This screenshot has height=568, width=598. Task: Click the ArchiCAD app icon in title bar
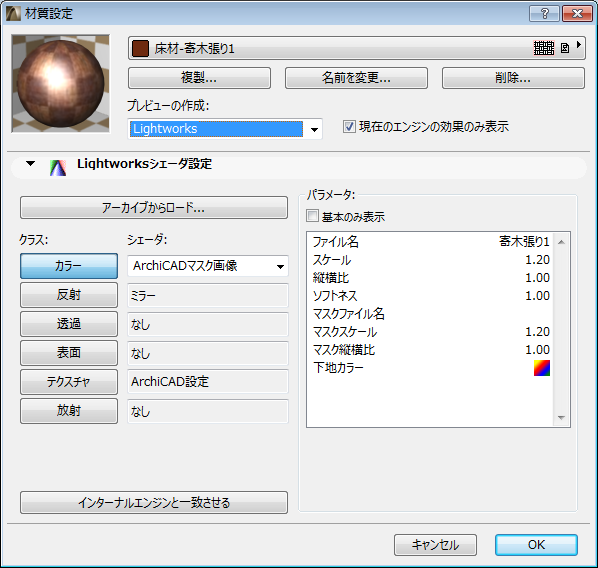(x=13, y=13)
